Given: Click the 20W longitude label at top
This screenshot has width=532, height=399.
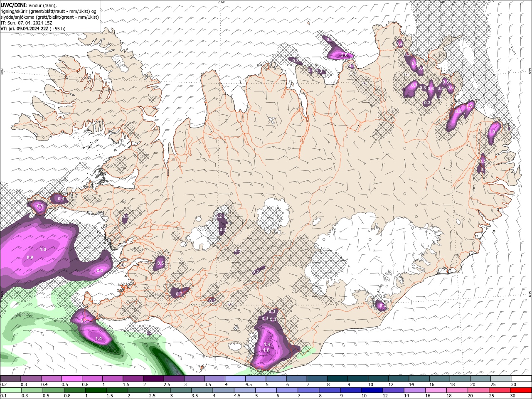Looking at the screenshot, I should [221, 2].
